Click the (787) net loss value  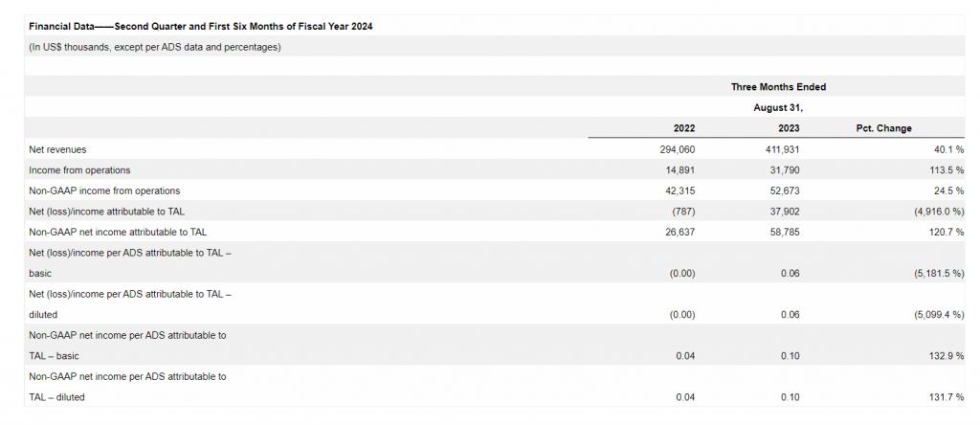click(x=682, y=212)
